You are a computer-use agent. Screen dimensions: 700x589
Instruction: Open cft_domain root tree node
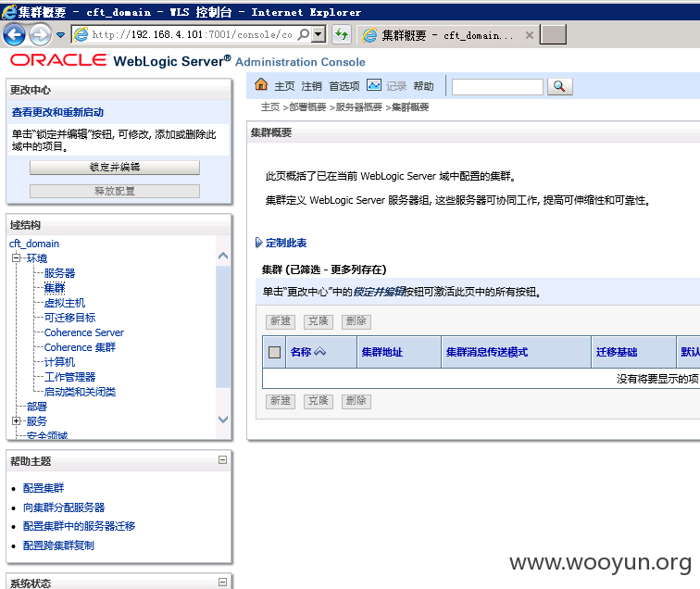click(x=34, y=244)
